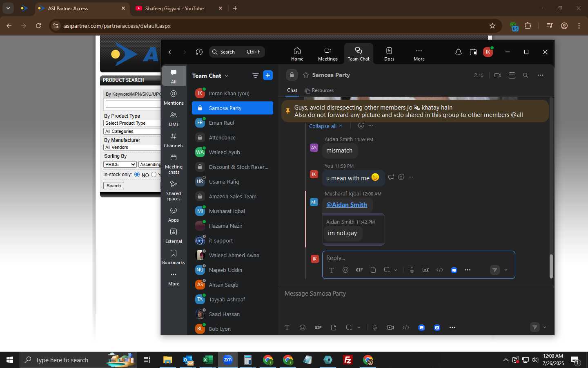Open Excel from the Windows taskbar
Screen dimensions: 588x368
(207, 360)
